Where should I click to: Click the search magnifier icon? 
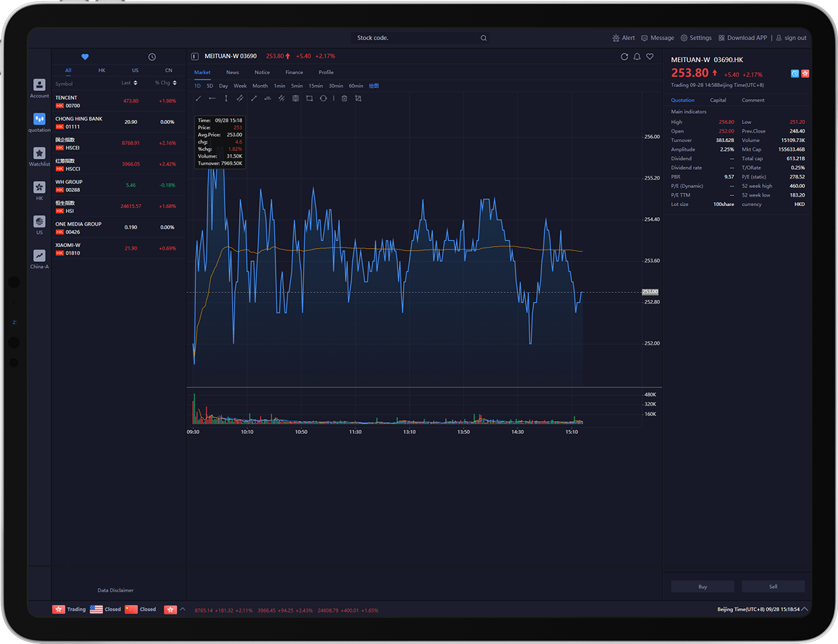coord(484,38)
